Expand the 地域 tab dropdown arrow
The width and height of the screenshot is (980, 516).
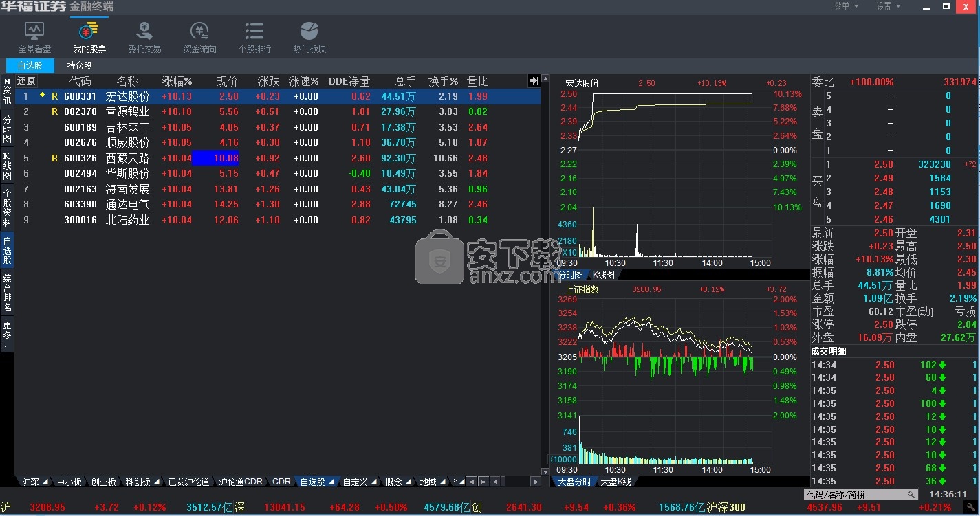tap(444, 482)
